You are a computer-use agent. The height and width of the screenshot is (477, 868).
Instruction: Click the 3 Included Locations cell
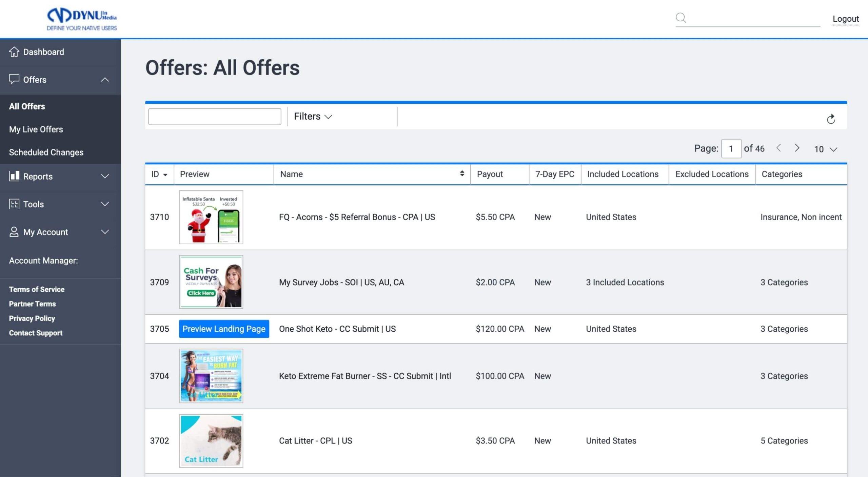coord(625,282)
